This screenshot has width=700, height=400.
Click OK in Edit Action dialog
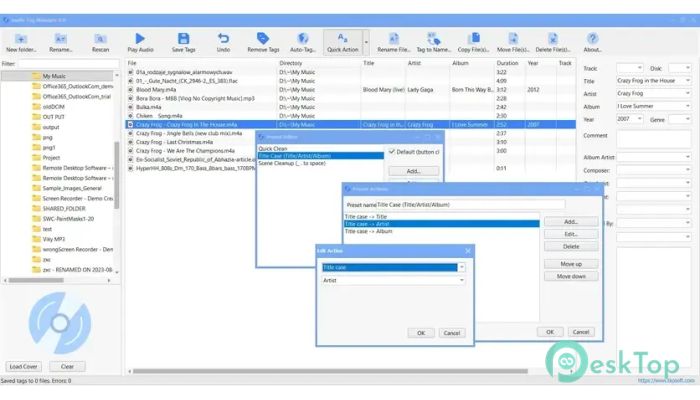(421, 333)
